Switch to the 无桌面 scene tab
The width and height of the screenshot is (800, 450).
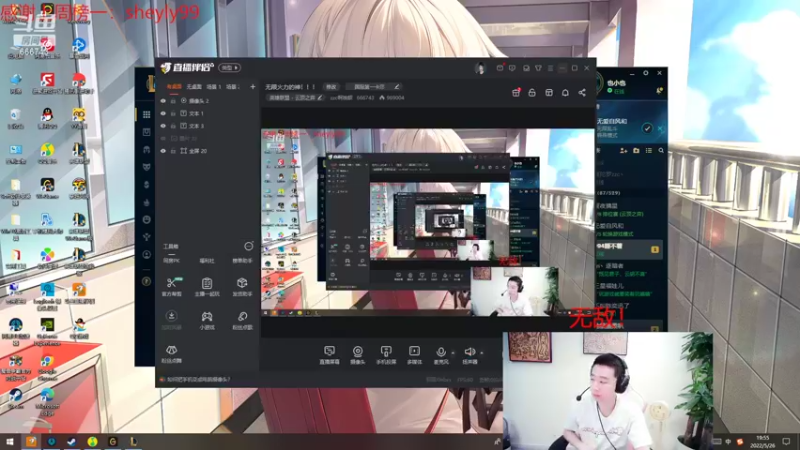[x=194, y=87]
